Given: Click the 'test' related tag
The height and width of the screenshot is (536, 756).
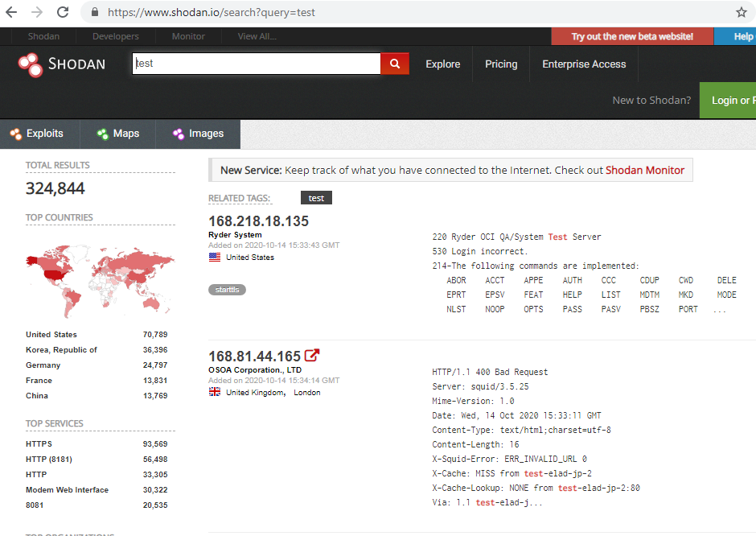Looking at the screenshot, I should click(x=316, y=198).
